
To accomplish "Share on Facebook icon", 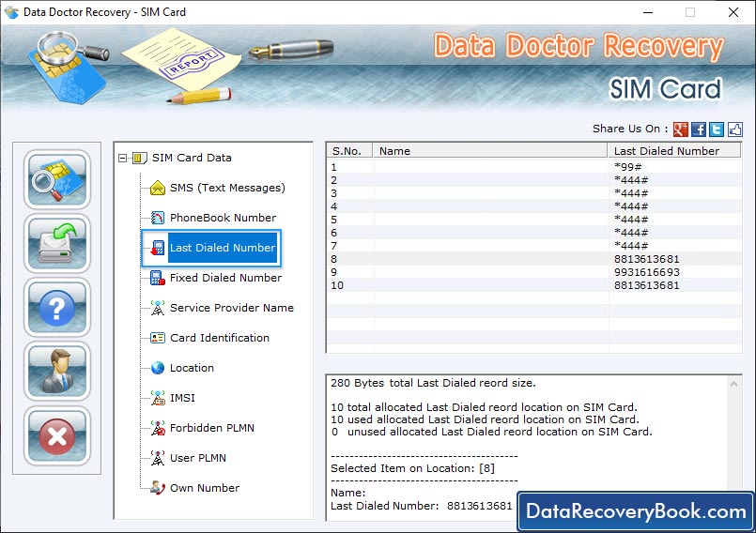I will coord(698,129).
